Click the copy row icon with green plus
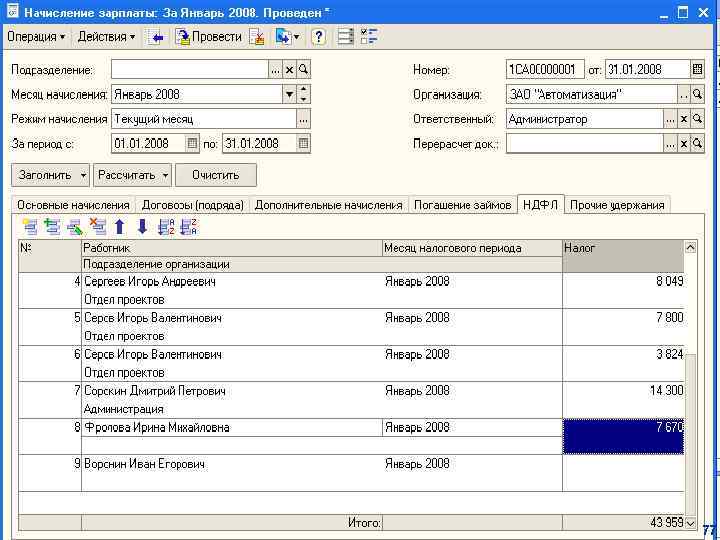Screen dimensions: 720x540 pyautogui.click(x=52, y=226)
